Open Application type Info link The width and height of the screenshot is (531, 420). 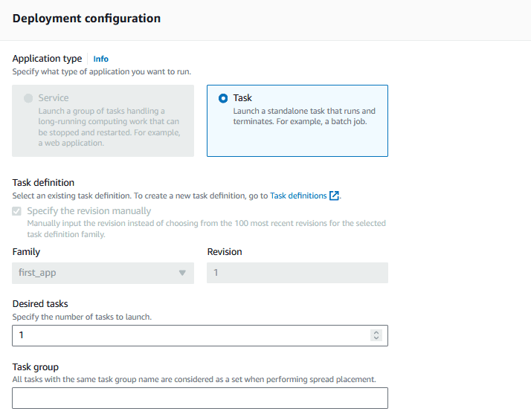click(100, 59)
